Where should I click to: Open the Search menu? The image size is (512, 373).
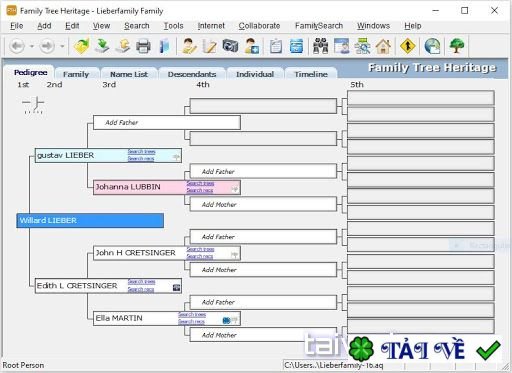[x=137, y=26]
